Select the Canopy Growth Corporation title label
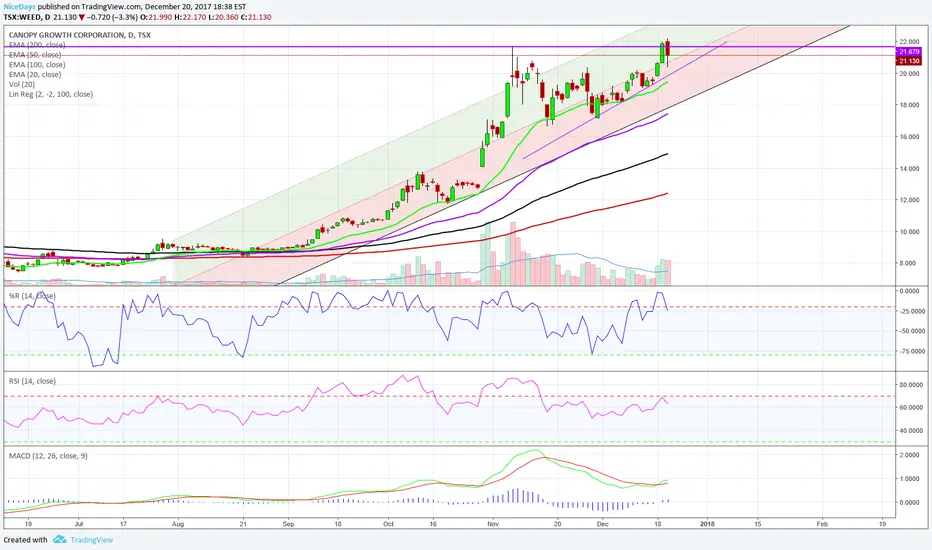 coord(80,35)
